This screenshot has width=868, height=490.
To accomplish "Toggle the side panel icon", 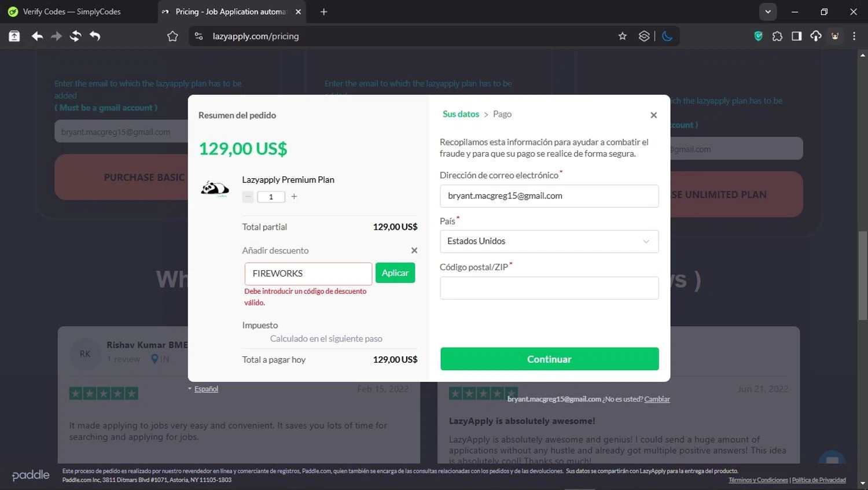I will pyautogui.click(x=797, y=36).
